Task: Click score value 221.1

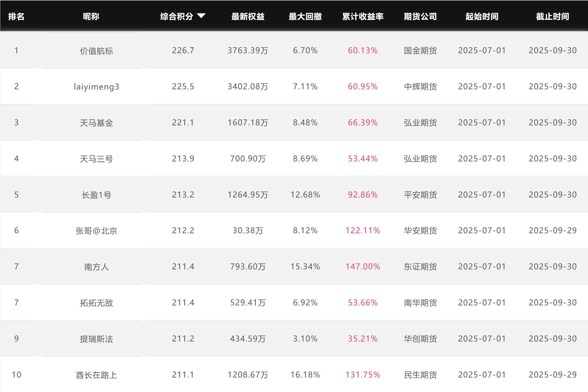Action: click(x=183, y=122)
